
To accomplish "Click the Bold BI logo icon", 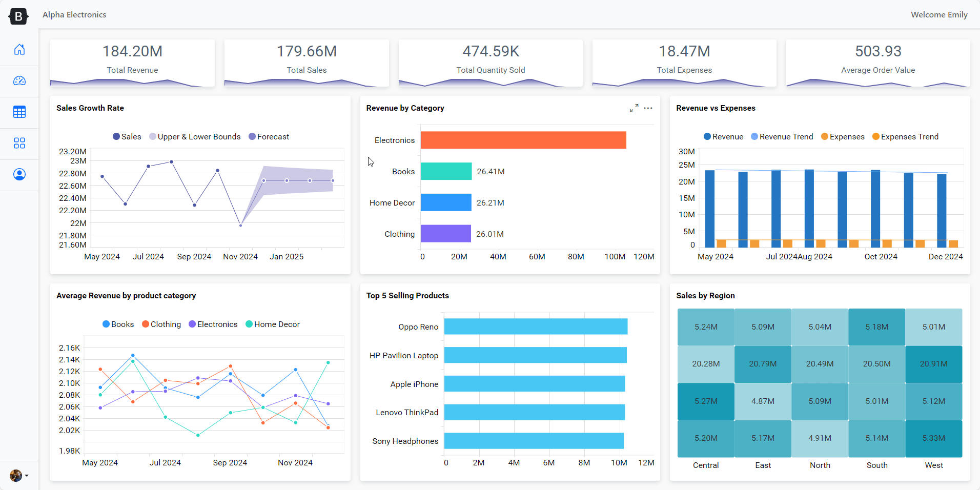I will click(x=18, y=16).
